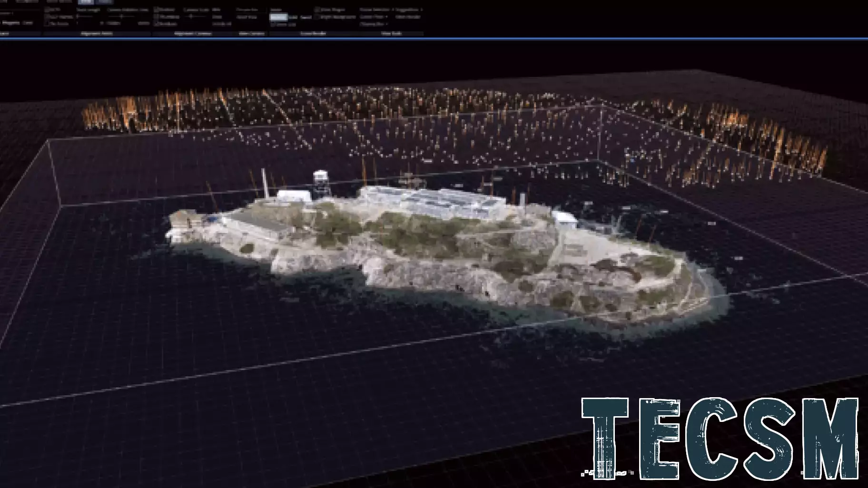Switch to the left ribbon tab above the toolbar
This screenshot has width=868, height=488.
coord(85,3)
